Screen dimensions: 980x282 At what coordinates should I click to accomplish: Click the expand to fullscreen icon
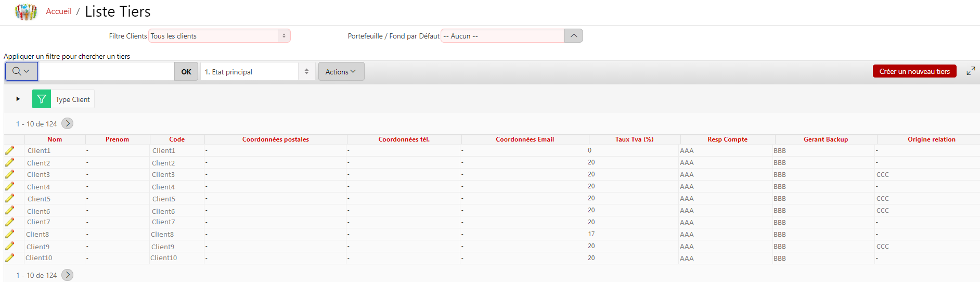point(971,71)
